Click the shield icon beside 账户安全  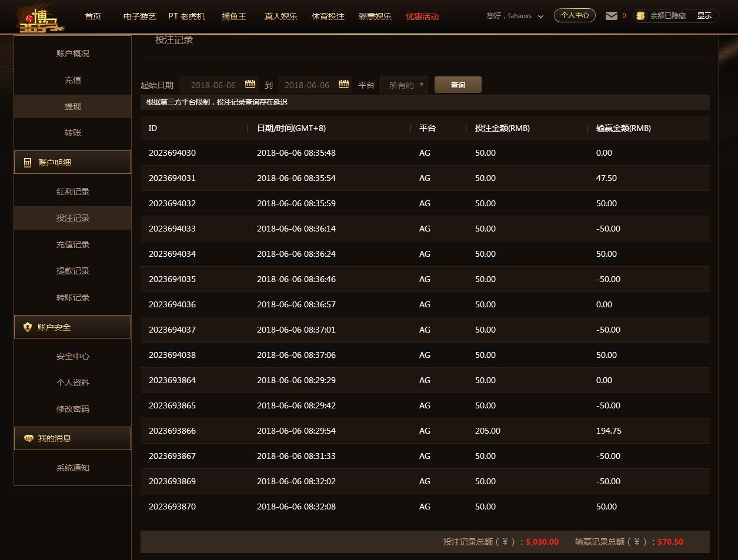(x=28, y=327)
